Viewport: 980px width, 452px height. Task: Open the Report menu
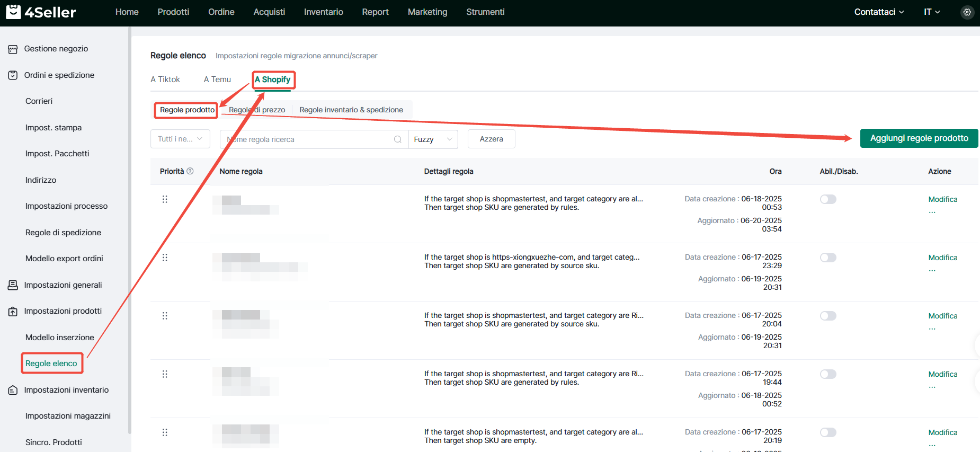click(376, 12)
